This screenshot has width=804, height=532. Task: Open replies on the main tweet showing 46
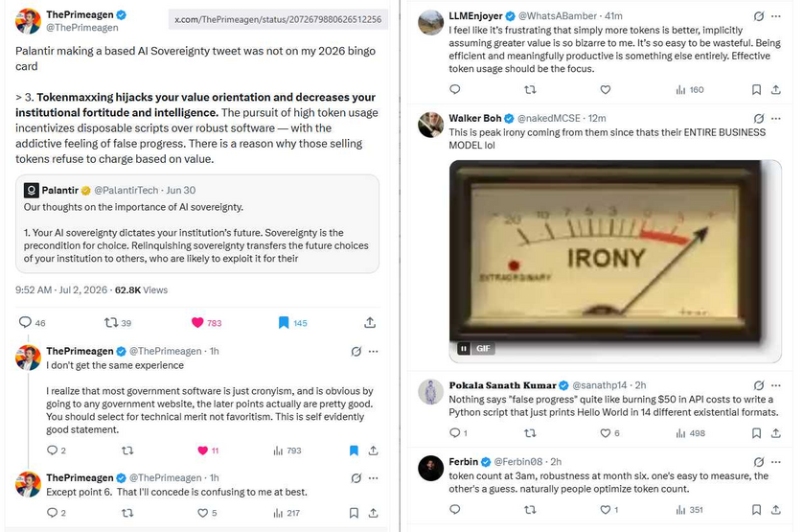click(x=25, y=322)
